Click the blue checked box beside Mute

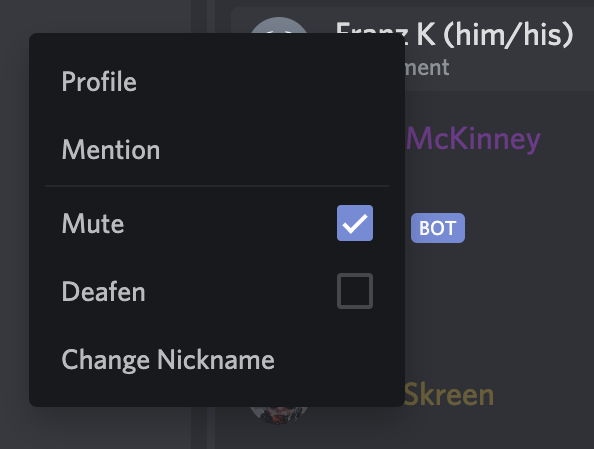coord(355,223)
